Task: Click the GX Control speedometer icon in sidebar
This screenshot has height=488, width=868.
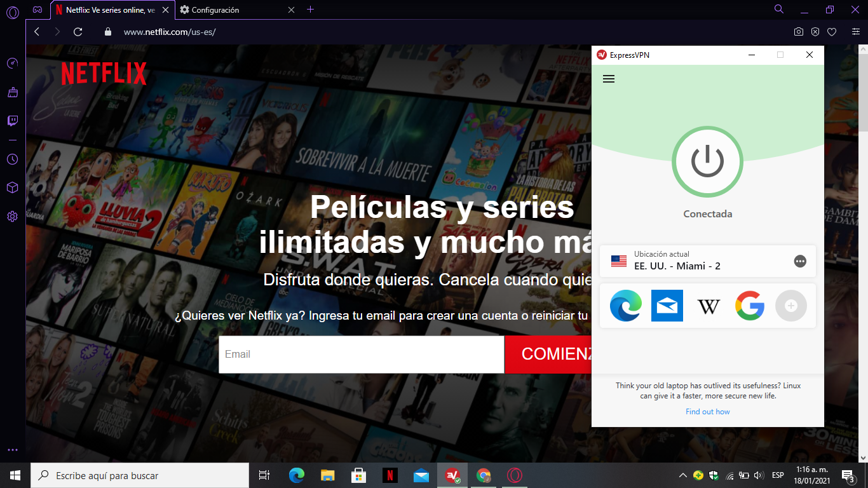Action: pyautogui.click(x=12, y=63)
